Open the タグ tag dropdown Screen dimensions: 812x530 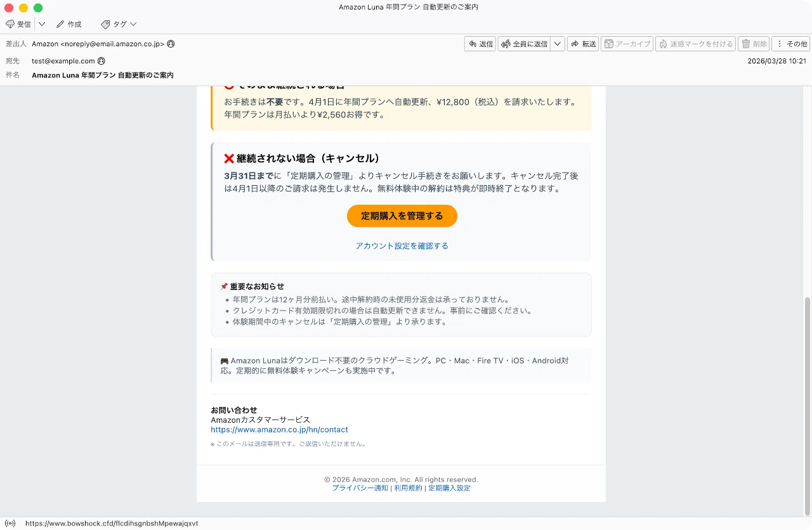[119, 24]
